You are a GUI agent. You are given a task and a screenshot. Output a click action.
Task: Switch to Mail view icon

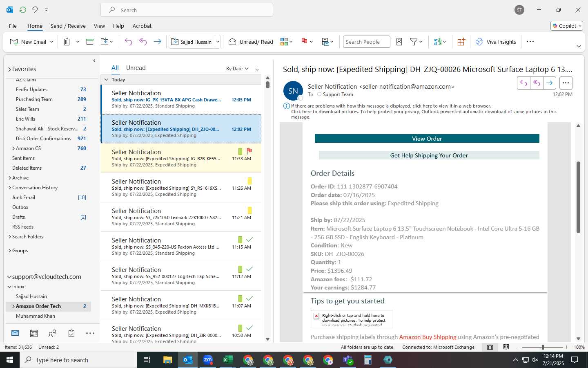coord(15,333)
